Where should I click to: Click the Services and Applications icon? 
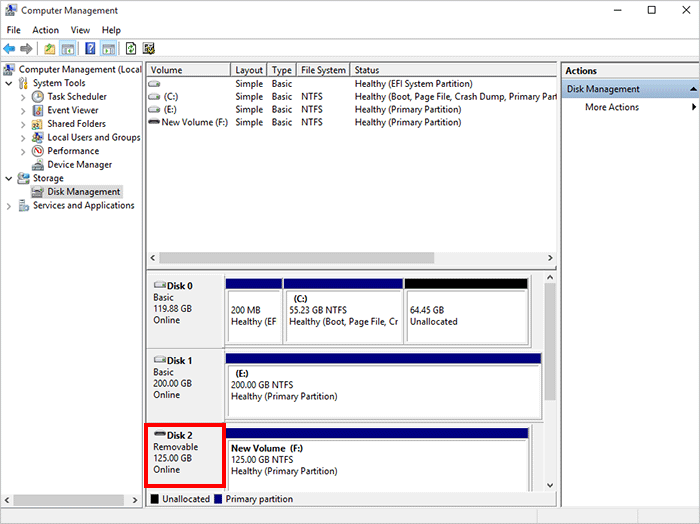(x=24, y=205)
